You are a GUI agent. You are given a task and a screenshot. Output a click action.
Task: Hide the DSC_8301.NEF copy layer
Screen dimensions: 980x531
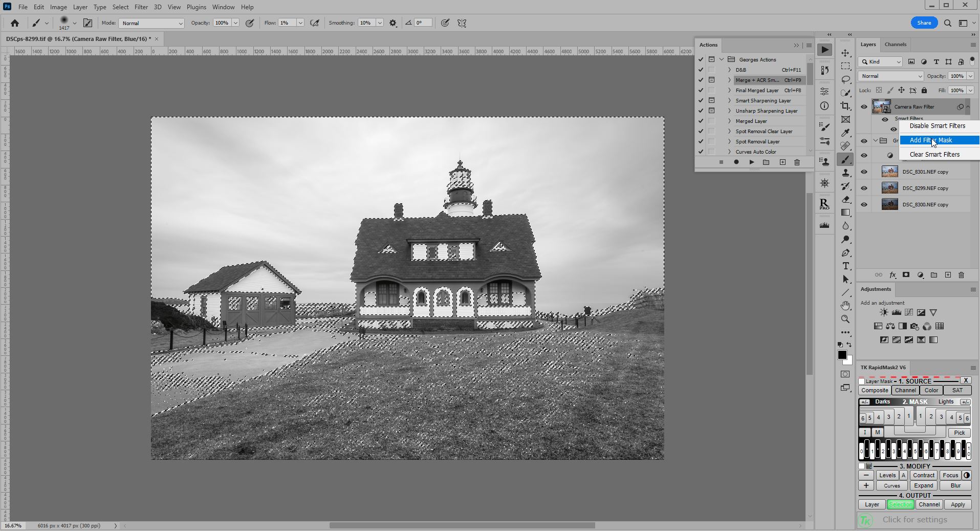pos(864,172)
